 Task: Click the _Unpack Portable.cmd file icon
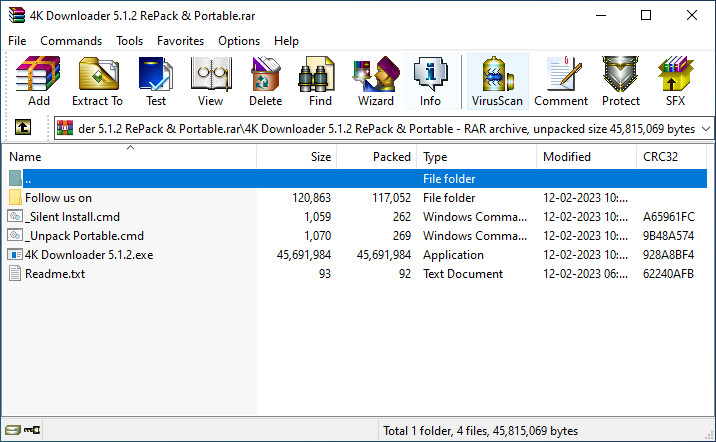[x=15, y=235]
